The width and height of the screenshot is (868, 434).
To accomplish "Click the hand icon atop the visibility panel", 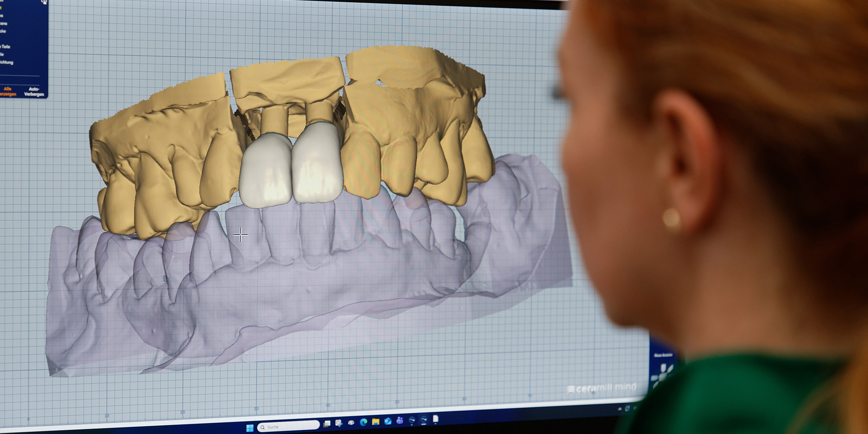I will click(x=44, y=2).
